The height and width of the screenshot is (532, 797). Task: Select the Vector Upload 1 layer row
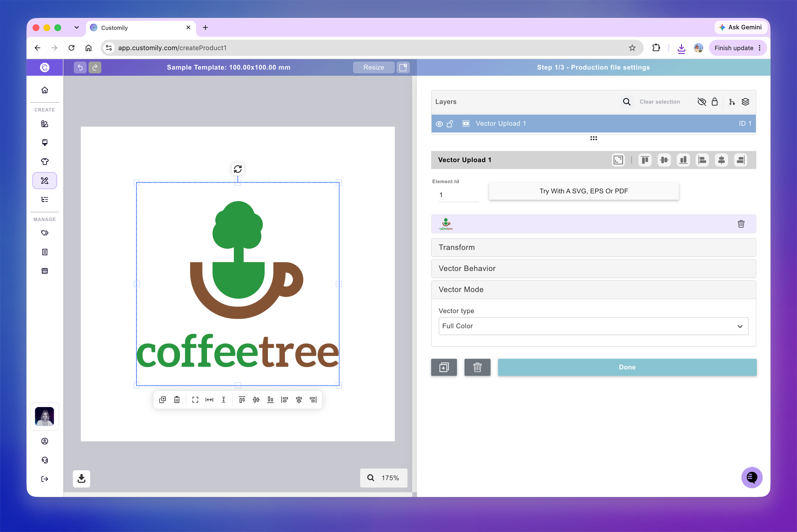click(593, 124)
